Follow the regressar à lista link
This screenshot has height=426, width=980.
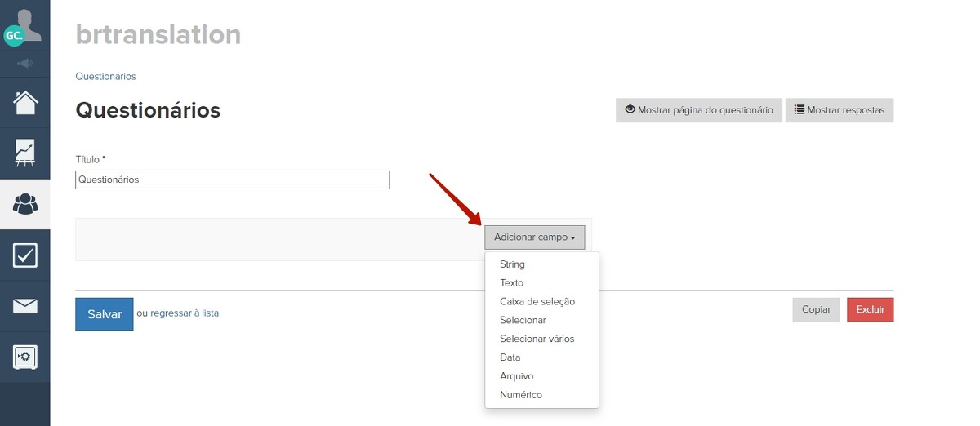point(185,313)
